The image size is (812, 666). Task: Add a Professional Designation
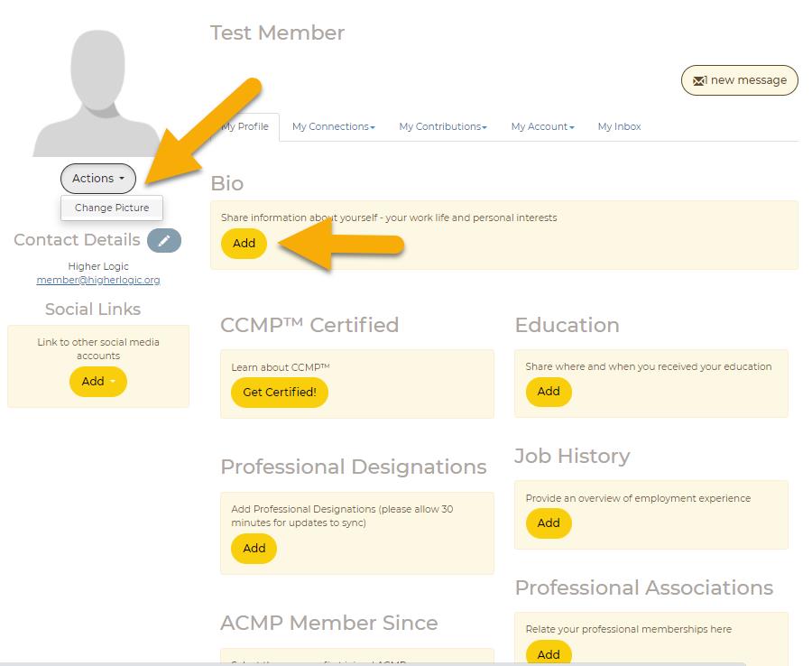coord(254,549)
